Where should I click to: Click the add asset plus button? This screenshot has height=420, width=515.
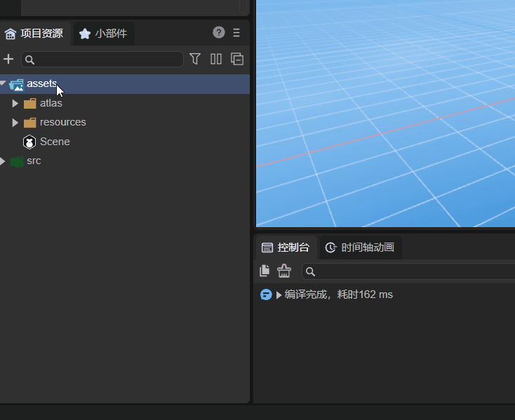[x=8, y=59]
